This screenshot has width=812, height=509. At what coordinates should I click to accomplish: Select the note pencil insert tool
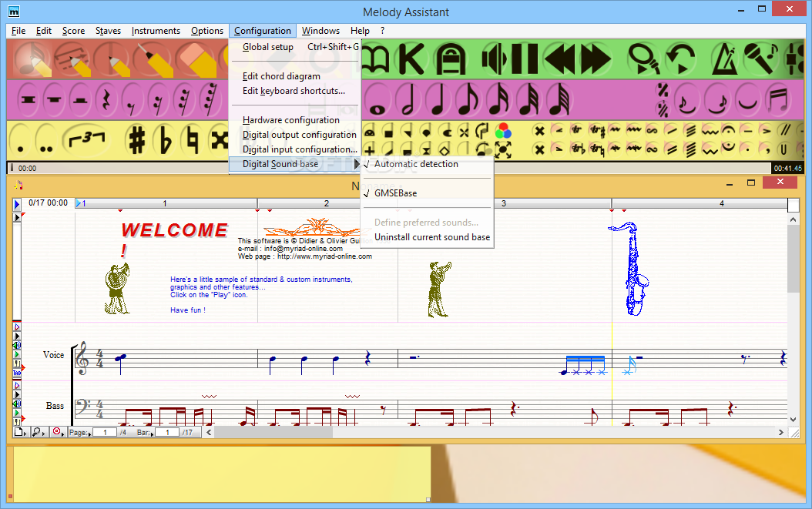(32, 59)
